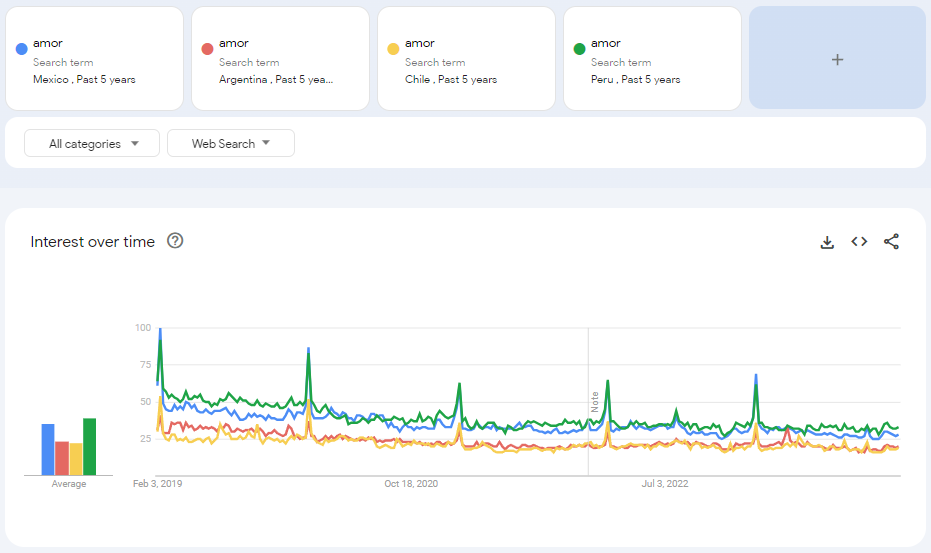Click the red dot for Argentina
The image size is (931, 553).
coord(207,49)
